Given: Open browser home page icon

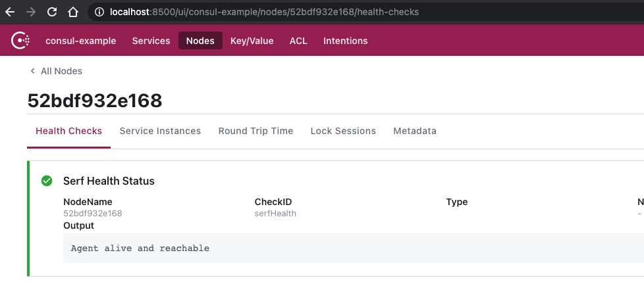Looking at the screenshot, I should (73, 12).
